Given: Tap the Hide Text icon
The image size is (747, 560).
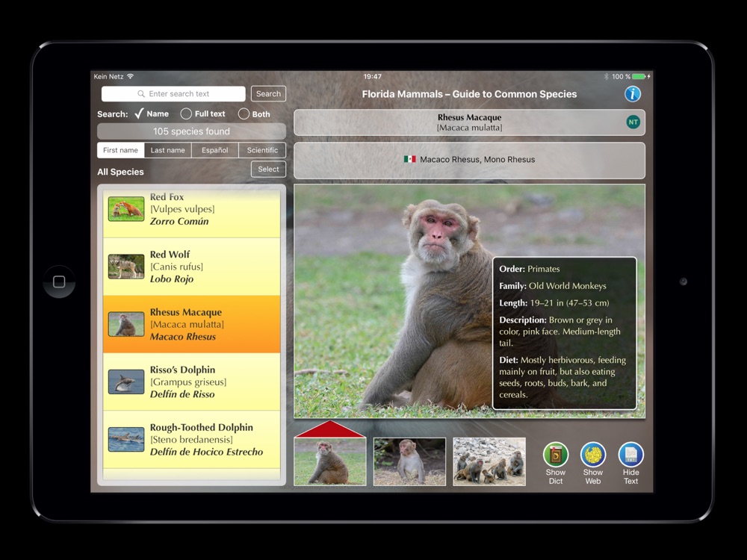Looking at the screenshot, I should 630,455.
